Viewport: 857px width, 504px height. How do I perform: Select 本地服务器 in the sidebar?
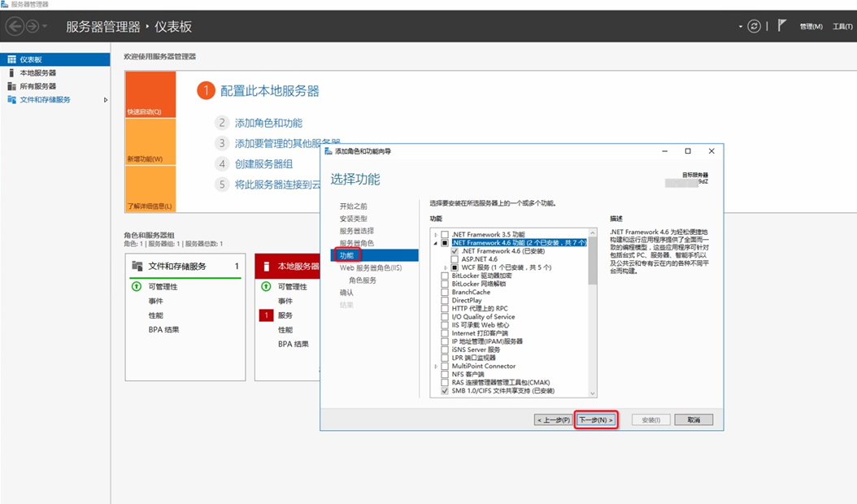[37, 73]
